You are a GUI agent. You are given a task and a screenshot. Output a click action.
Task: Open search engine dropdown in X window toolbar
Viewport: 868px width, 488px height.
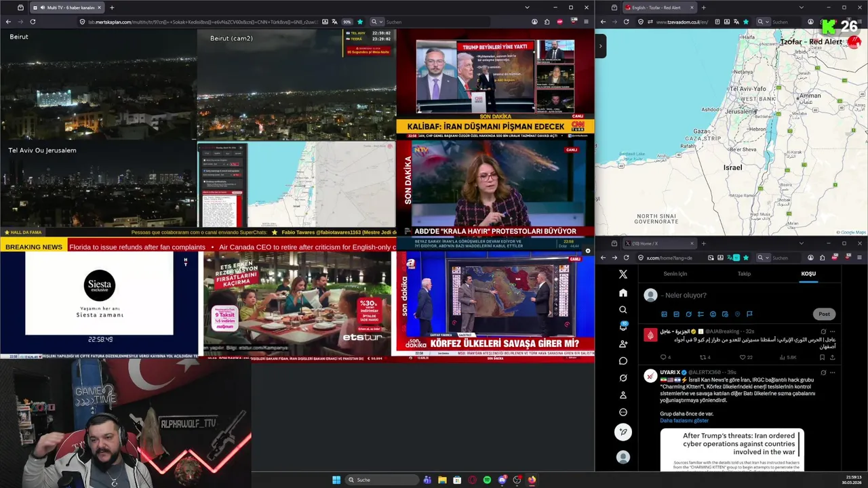tap(762, 258)
